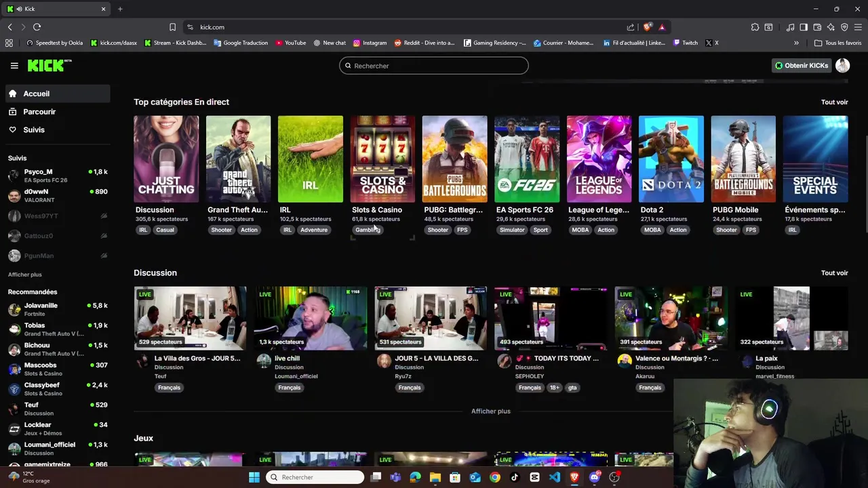Open the browser apps grid icon

pos(9,43)
